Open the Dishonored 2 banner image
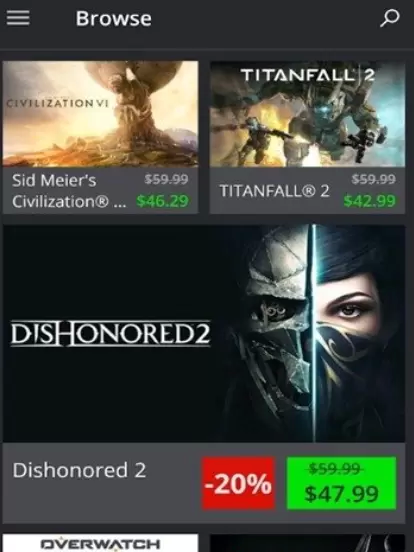 tap(204, 333)
